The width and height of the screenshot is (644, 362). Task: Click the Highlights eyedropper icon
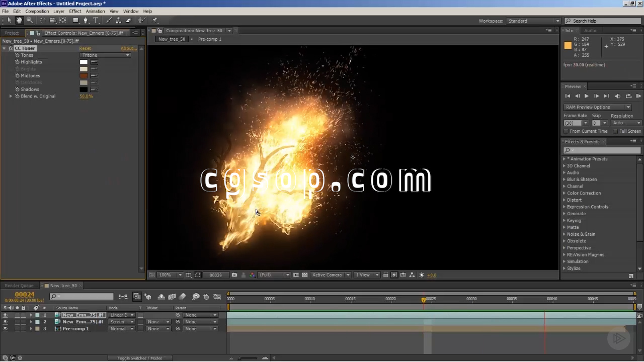pyautogui.click(x=94, y=62)
